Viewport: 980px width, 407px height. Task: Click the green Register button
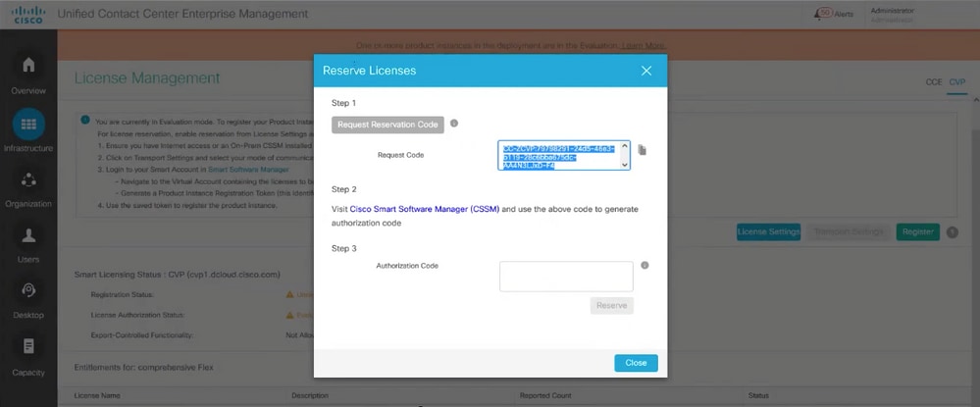(x=917, y=232)
